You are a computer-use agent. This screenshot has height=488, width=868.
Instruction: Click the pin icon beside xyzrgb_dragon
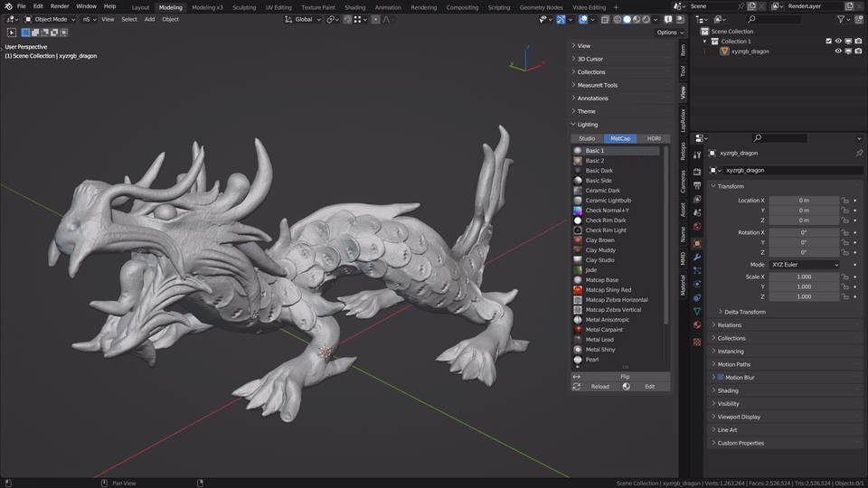coord(859,153)
